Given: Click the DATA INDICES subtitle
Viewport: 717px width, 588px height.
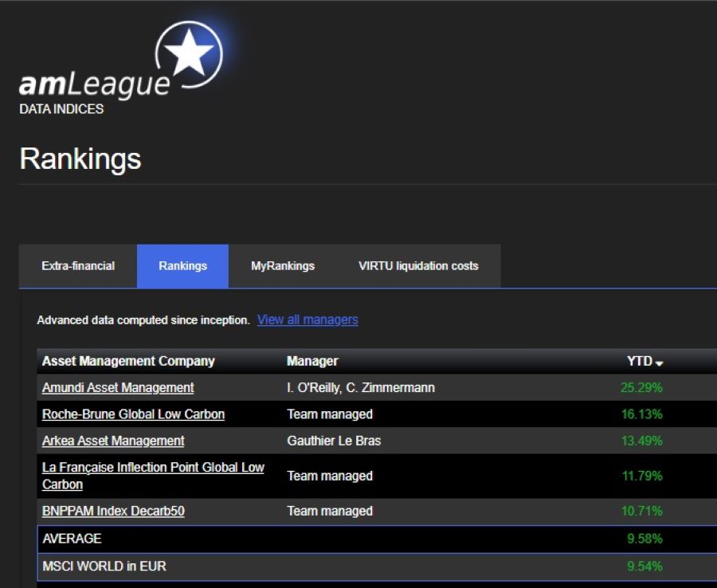Looking at the screenshot, I should pyautogui.click(x=61, y=109).
